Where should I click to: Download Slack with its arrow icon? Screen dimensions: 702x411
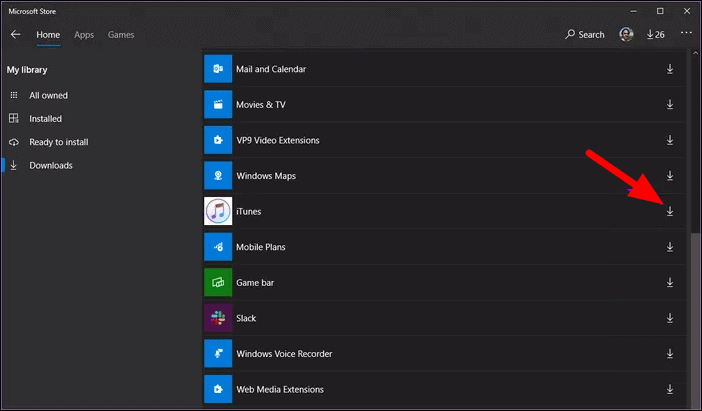[x=670, y=318]
